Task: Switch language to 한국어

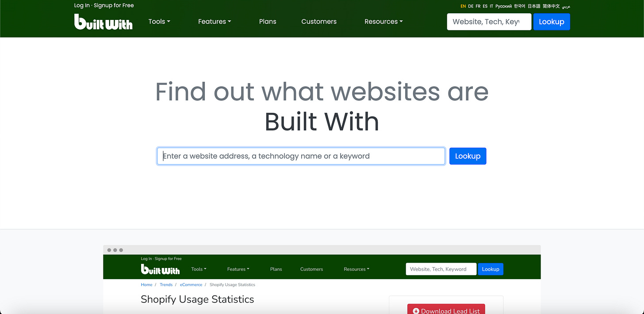Action: pos(520,6)
